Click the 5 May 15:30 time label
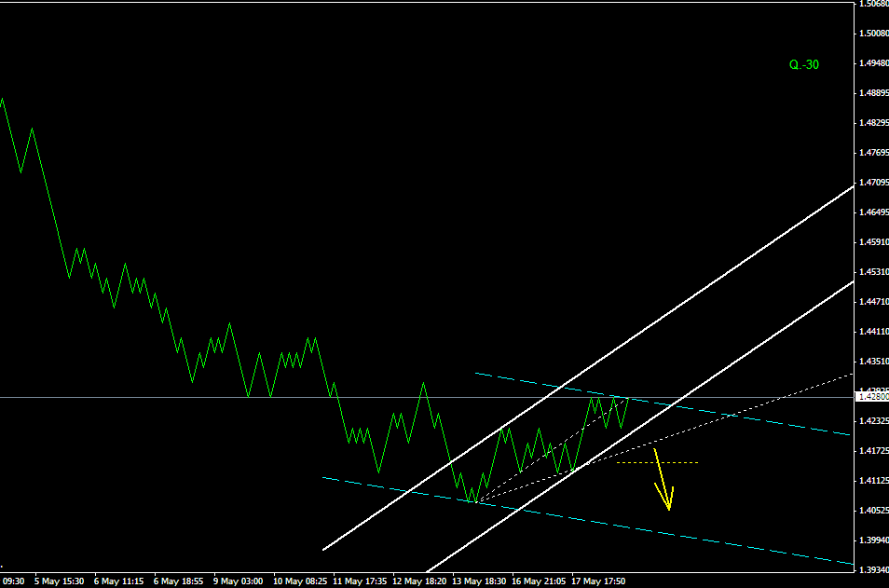 coord(59,581)
